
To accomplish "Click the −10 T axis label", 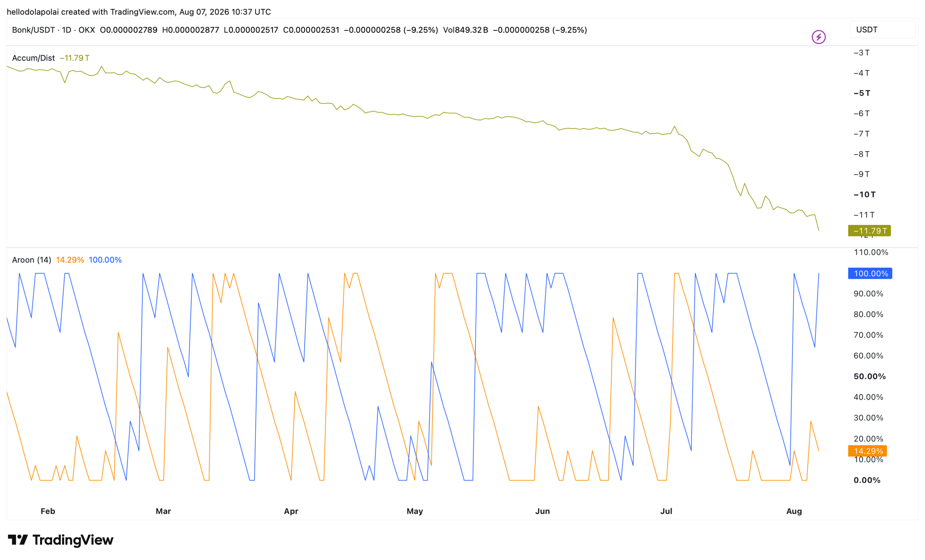I will coord(864,194).
